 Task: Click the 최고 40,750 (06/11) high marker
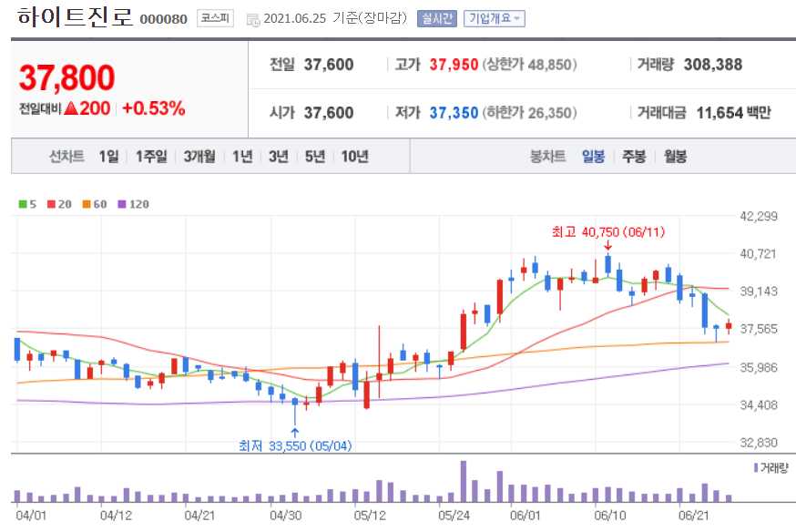(x=608, y=232)
